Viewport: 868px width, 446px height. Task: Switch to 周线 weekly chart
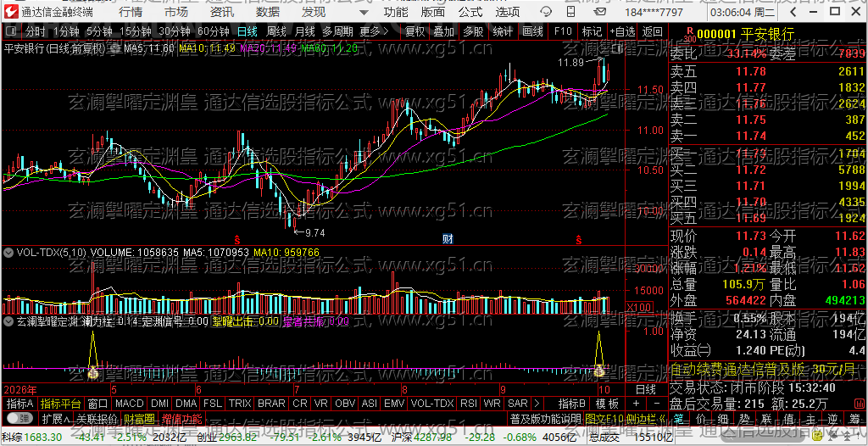(275, 32)
